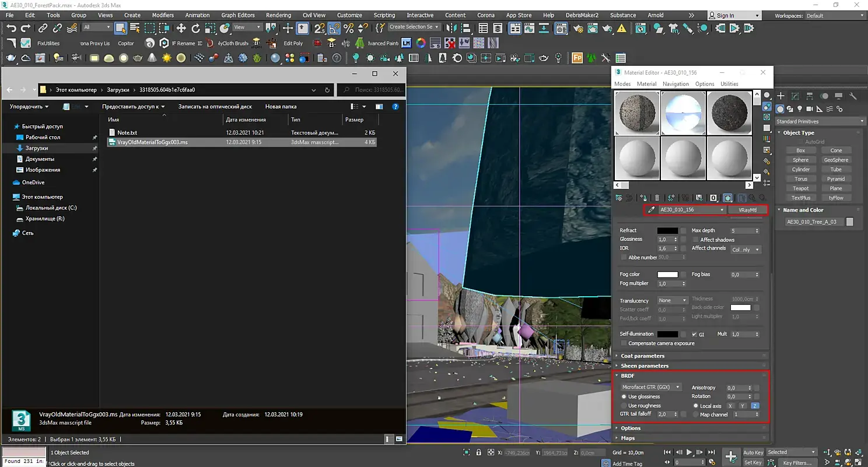
Task: Toggle the GI checkbox for self-illumination
Action: (694, 335)
